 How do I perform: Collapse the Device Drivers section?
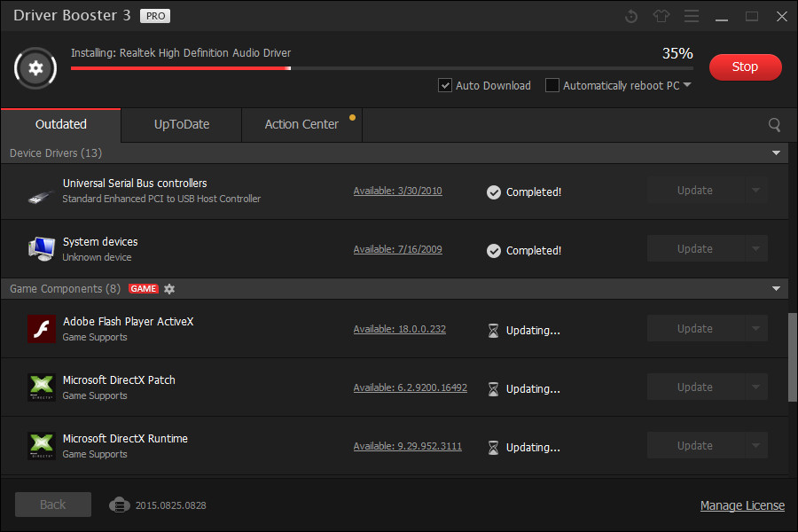(x=776, y=153)
